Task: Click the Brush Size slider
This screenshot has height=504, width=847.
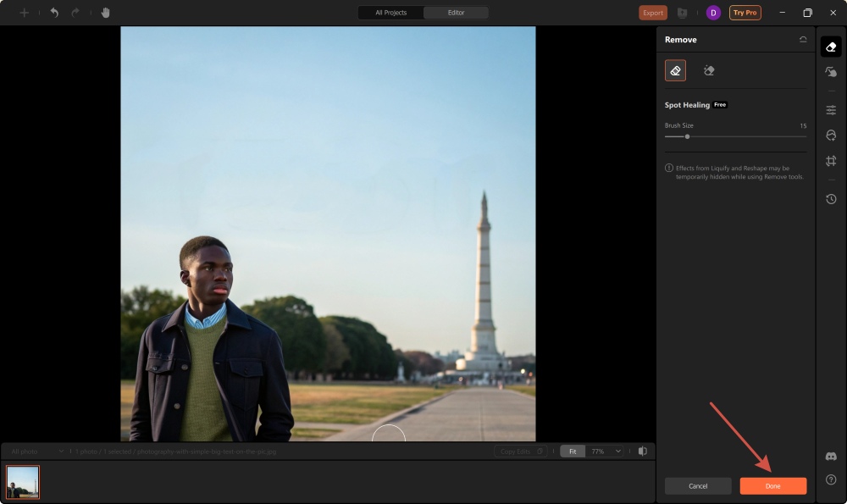Action: [x=686, y=136]
